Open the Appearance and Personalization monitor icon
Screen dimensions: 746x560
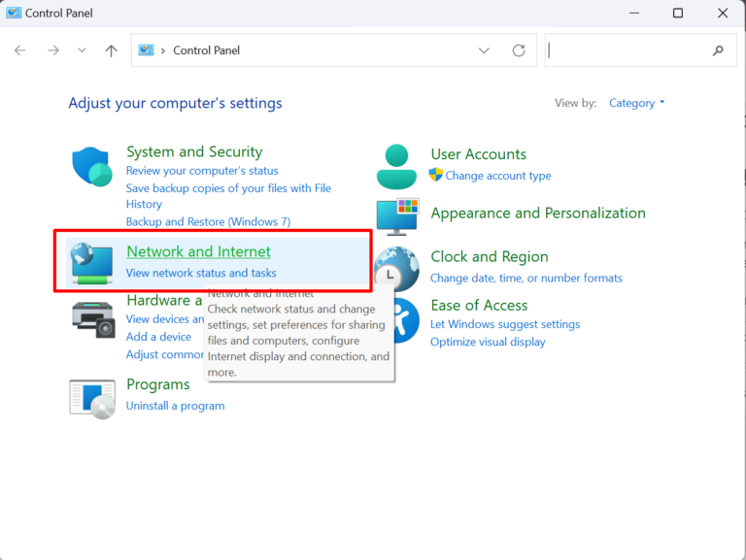397,216
